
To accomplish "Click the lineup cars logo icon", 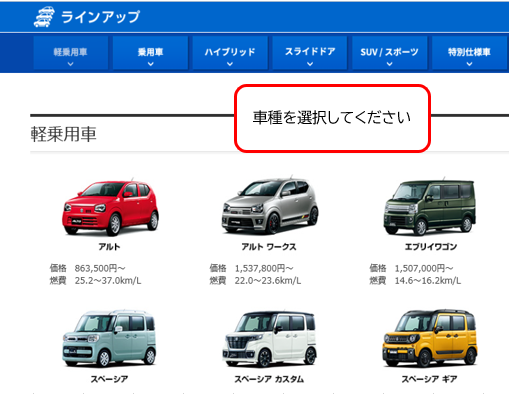I will 44,17.
